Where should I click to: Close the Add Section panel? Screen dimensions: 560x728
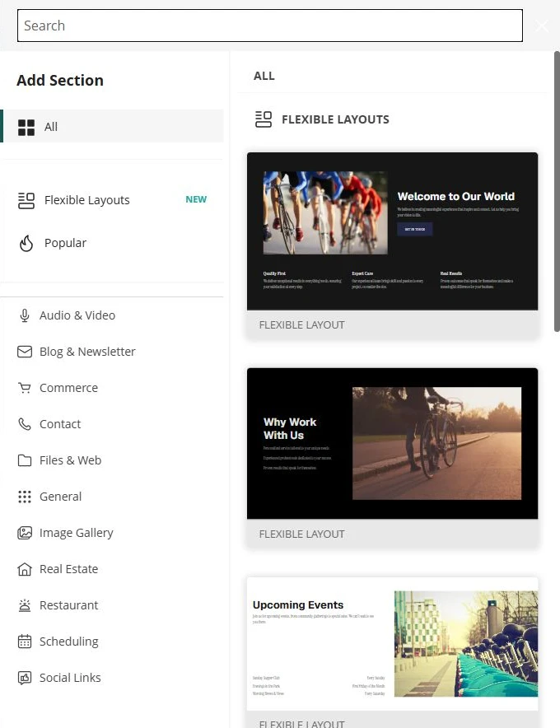[x=542, y=26]
